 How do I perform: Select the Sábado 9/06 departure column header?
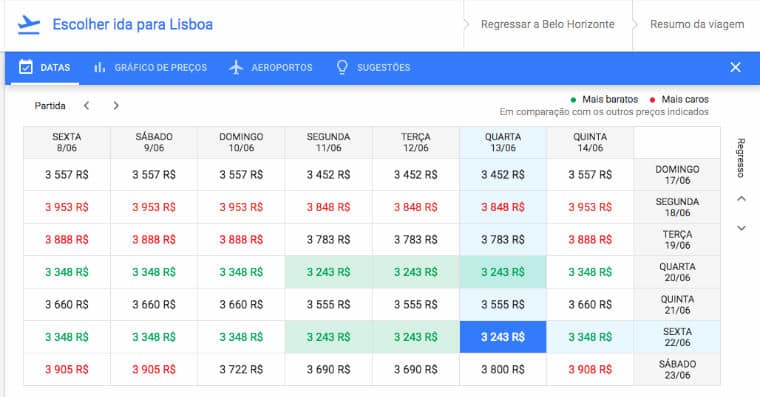pos(154,143)
